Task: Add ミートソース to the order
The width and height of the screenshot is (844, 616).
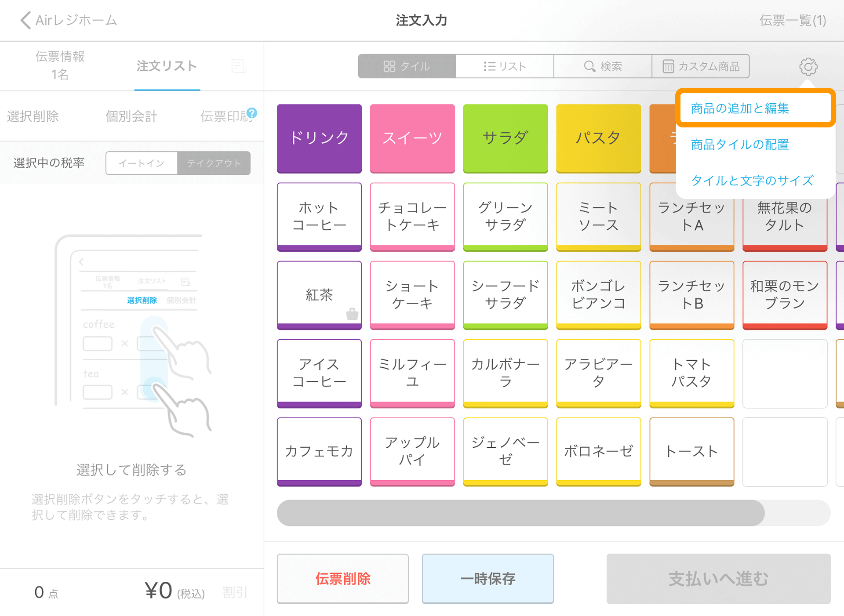Action: pyautogui.click(x=599, y=217)
